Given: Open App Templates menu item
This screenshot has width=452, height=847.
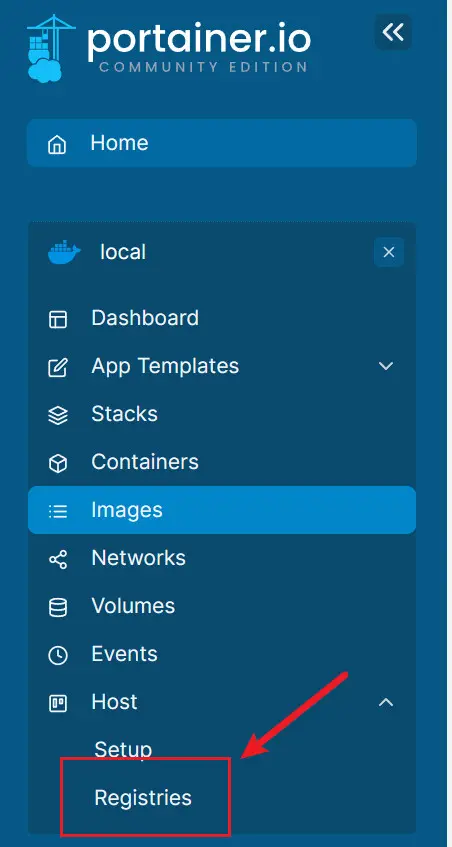Looking at the screenshot, I should tap(222, 366).
